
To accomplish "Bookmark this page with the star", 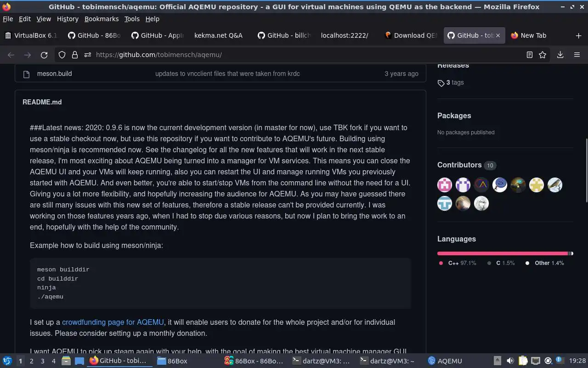I will click(543, 55).
